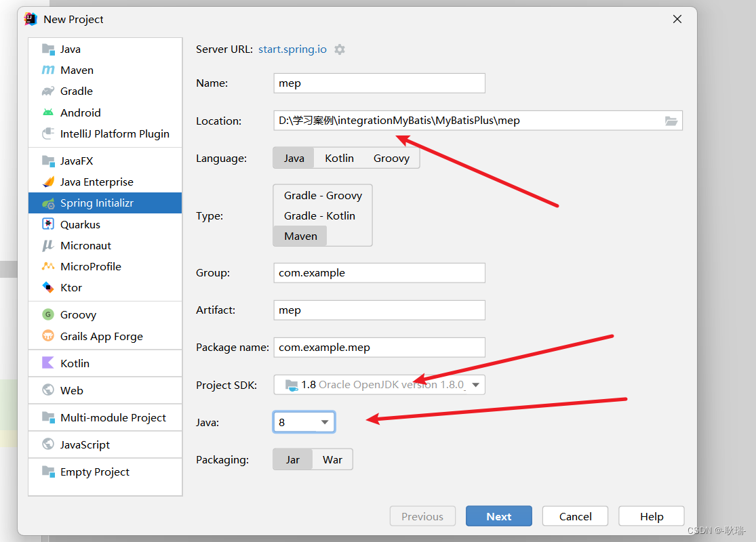The image size is (756, 542).
Task: Click the Multi-module Project icon
Action: (48, 417)
